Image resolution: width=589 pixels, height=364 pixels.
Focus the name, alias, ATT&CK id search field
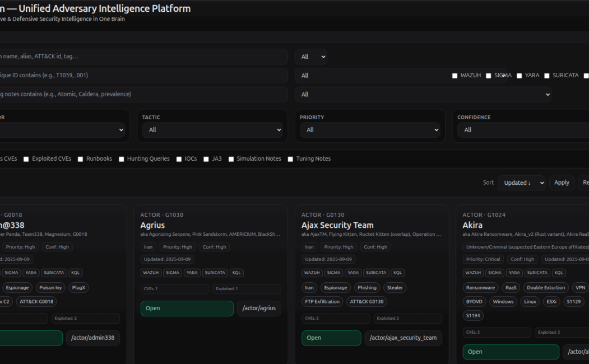[x=143, y=57]
